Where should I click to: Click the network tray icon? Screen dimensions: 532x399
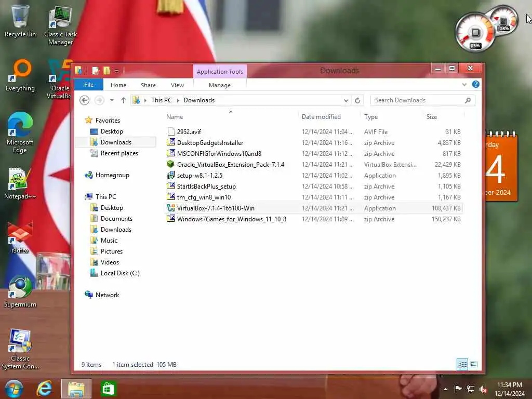point(471,389)
